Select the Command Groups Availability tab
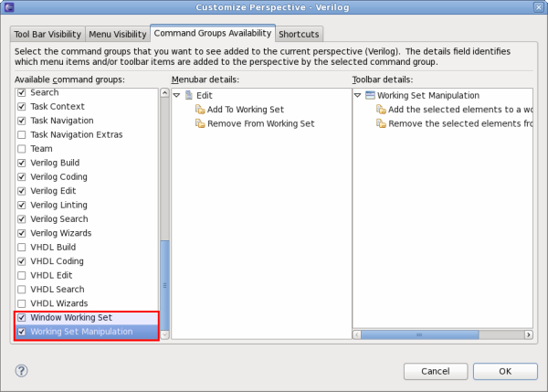Image resolution: width=548 pixels, height=392 pixels. pyautogui.click(x=213, y=33)
